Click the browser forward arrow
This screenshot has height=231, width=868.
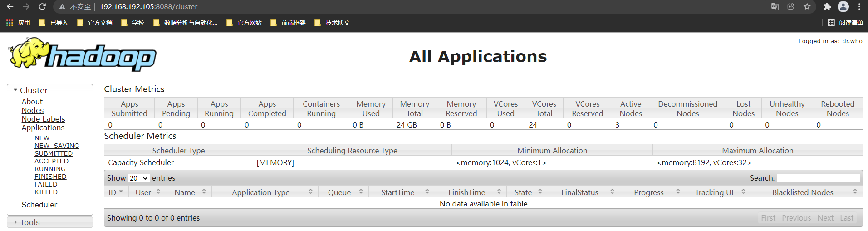coord(26,6)
